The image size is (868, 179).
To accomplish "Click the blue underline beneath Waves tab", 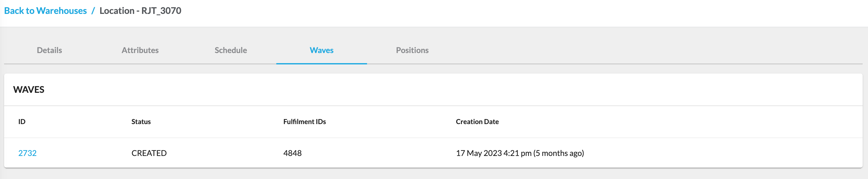I will (x=321, y=63).
